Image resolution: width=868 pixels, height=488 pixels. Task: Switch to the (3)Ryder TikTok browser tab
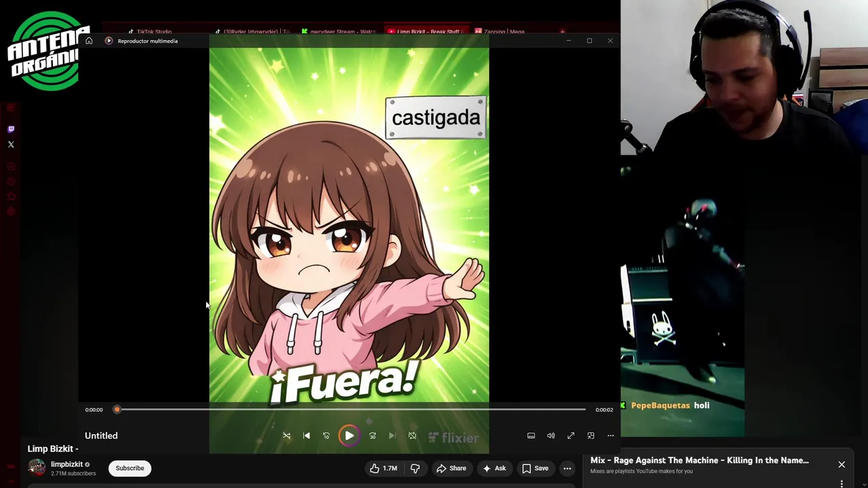(x=252, y=32)
